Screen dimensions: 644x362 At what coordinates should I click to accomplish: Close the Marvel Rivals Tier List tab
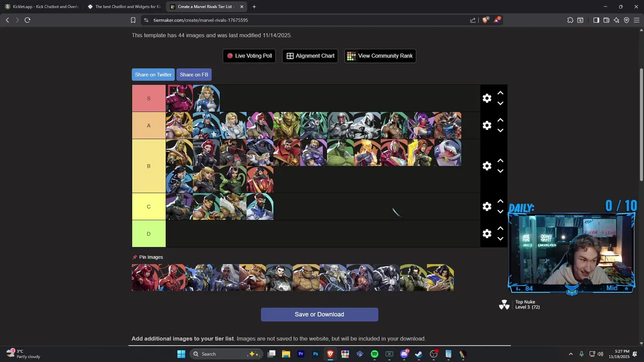[x=242, y=7]
